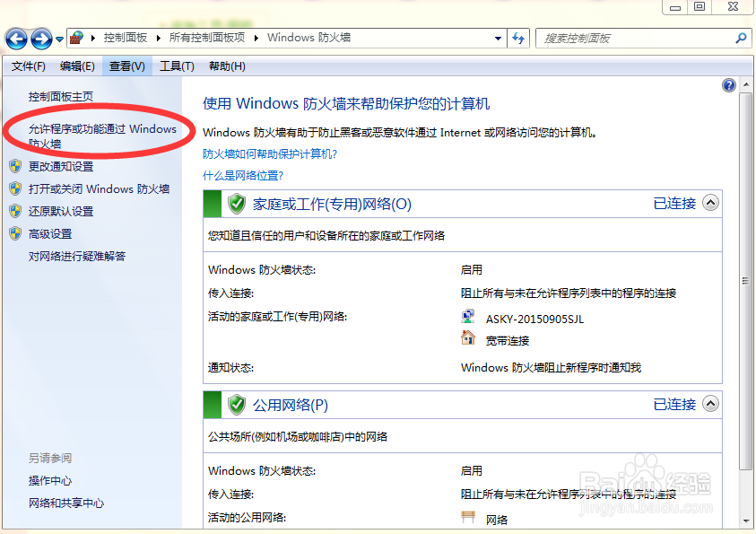This screenshot has height=534, width=756.
Task: Click the Windows 防火墙阻止新程序时通知我 text
Action: 551,368
